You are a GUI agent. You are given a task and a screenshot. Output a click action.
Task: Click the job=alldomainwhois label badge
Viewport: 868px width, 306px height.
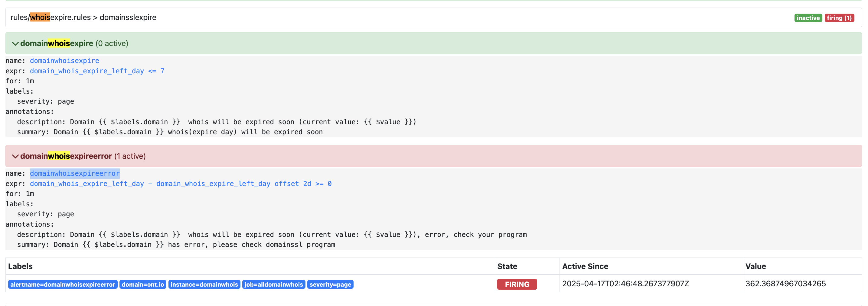pyautogui.click(x=274, y=284)
